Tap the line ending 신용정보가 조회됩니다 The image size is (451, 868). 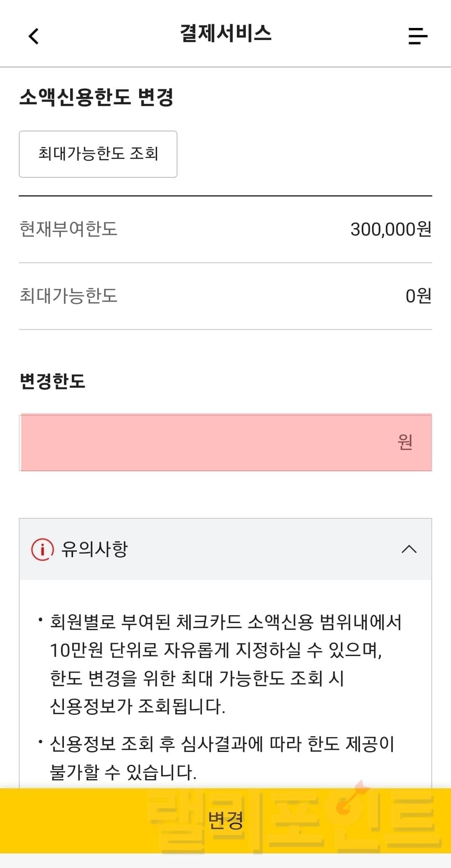138,707
